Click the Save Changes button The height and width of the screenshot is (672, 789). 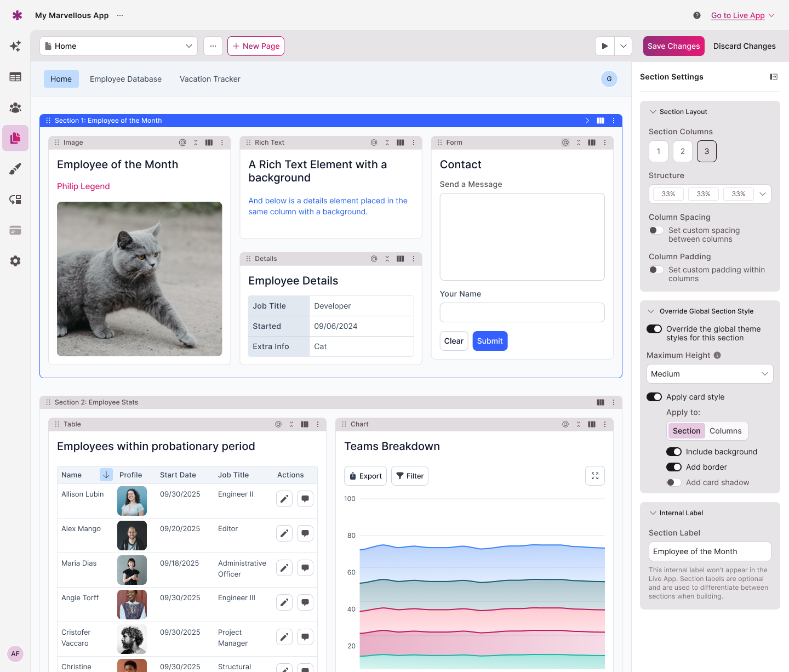point(673,46)
